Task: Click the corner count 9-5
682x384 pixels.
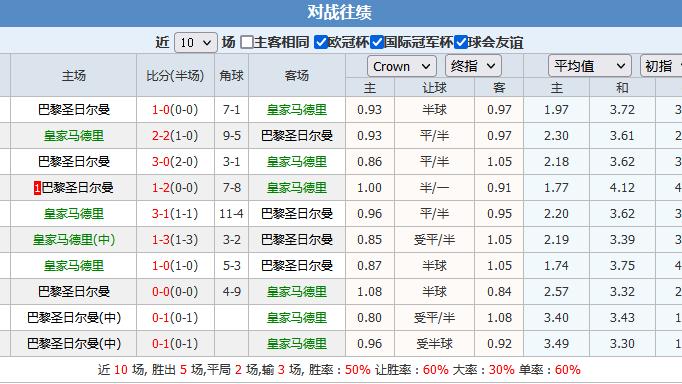Action: 231,136
